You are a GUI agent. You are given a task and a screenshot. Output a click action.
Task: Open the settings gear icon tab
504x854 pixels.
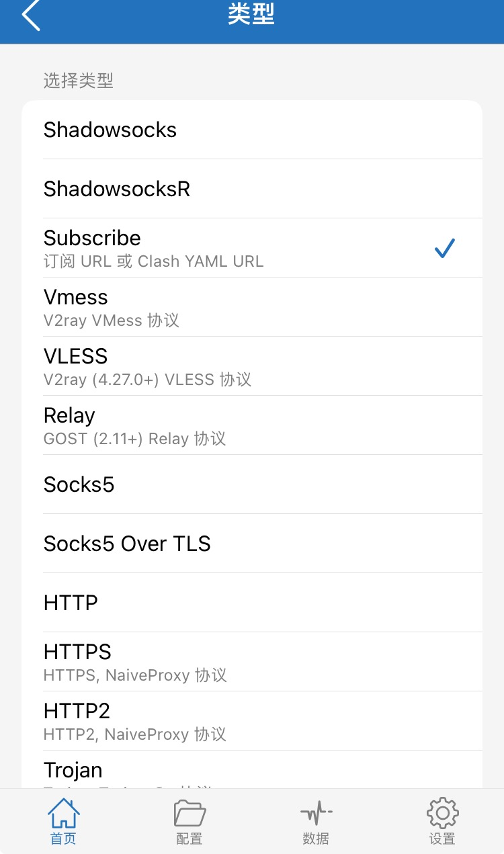(442, 820)
